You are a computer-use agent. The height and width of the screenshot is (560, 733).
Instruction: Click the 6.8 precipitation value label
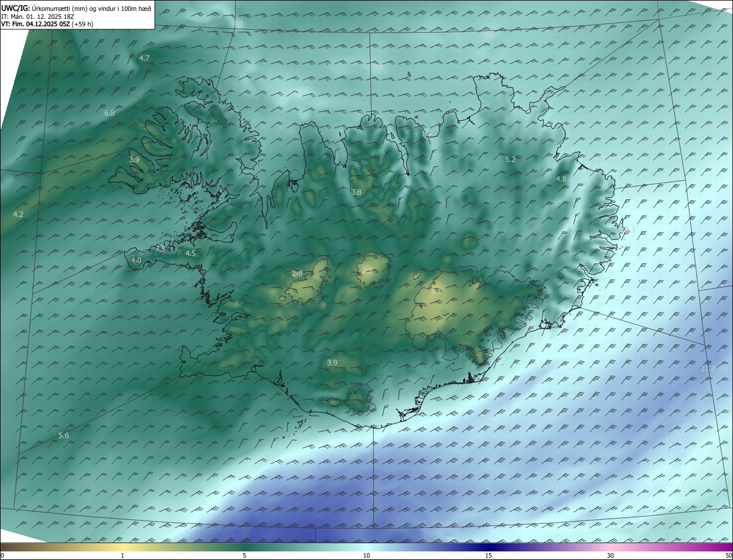click(x=109, y=113)
